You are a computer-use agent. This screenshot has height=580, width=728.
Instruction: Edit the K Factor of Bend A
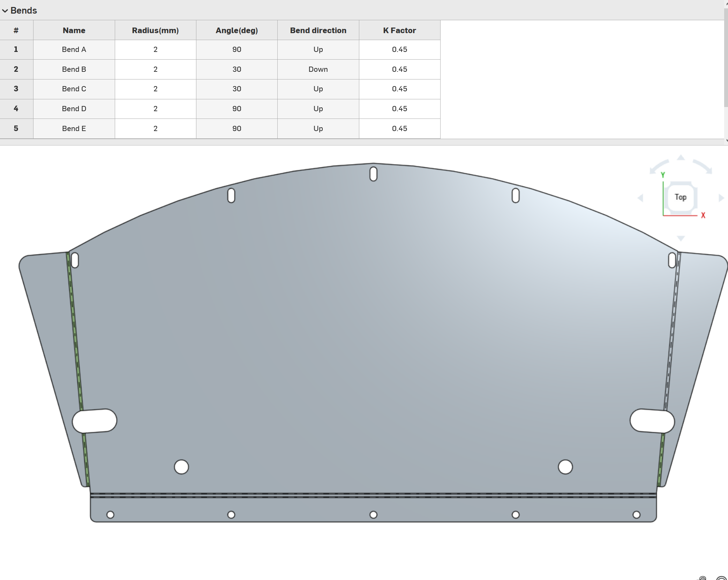399,49
